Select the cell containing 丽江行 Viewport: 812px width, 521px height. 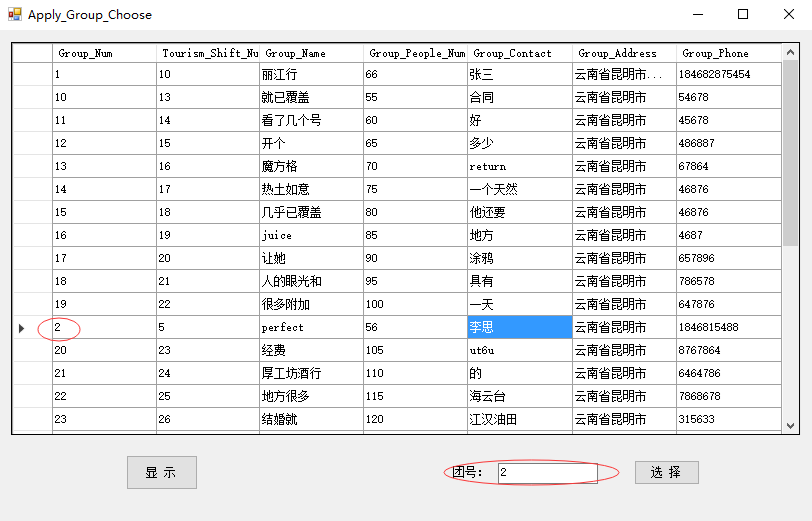pyautogui.click(x=310, y=75)
